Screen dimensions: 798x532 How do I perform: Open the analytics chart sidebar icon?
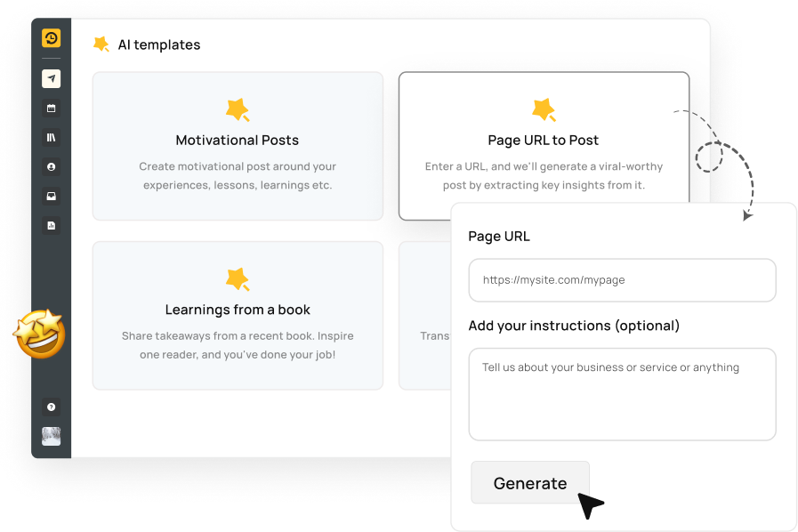point(51,225)
